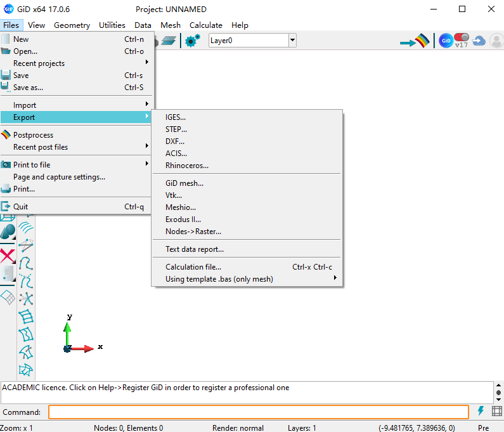Viewport: 504px width, 432px height.
Task: Export as STEP...
Action: tap(247, 129)
